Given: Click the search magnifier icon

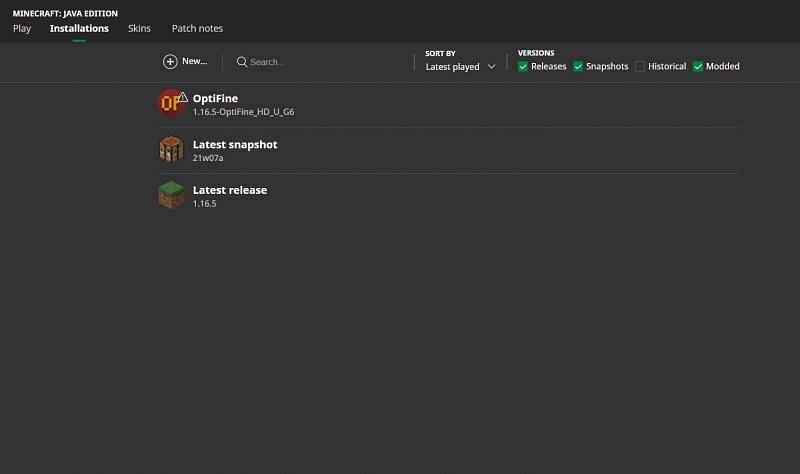Looking at the screenshot, I should coord(242,62).
